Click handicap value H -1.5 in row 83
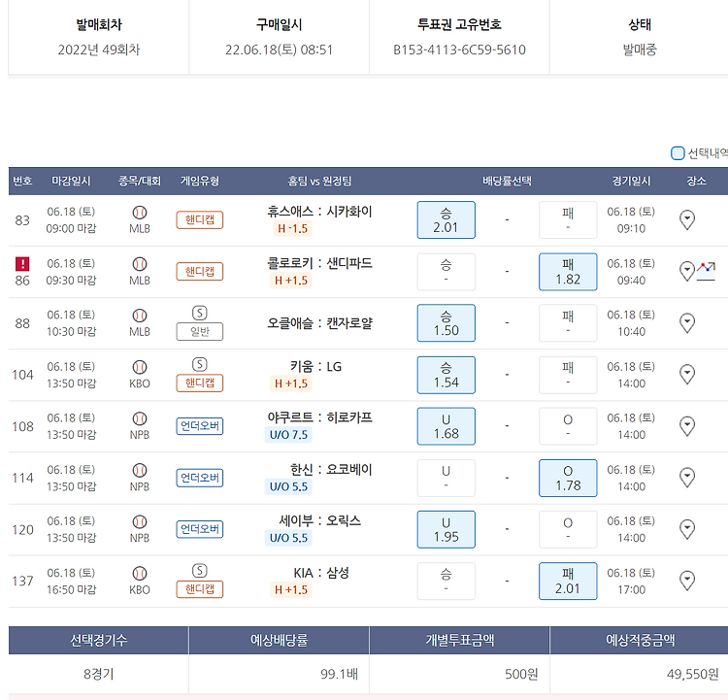This screenshot has width=728, height=700. (x=292, y=228)
